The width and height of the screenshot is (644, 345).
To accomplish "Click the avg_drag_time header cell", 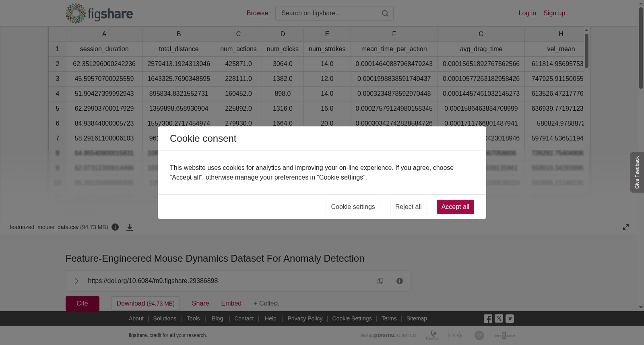I will click(x=481, y=49).
